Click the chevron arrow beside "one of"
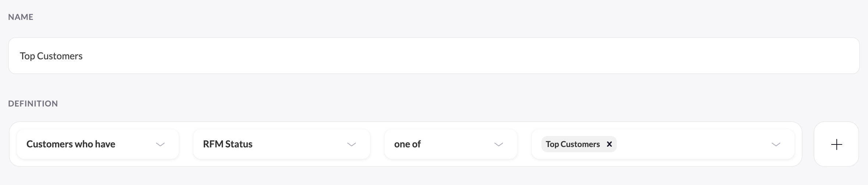The width and height of the screenshot is (868, 185). coord(499,144)
